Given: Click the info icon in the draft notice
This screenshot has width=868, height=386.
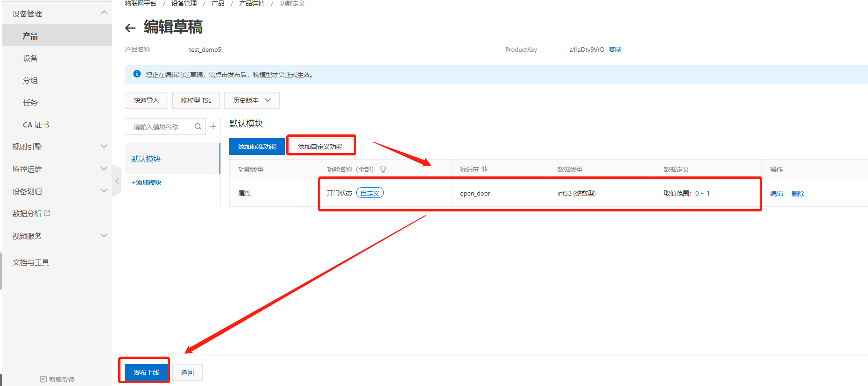Looking at the screenshot, I should (x=137, y=74).
